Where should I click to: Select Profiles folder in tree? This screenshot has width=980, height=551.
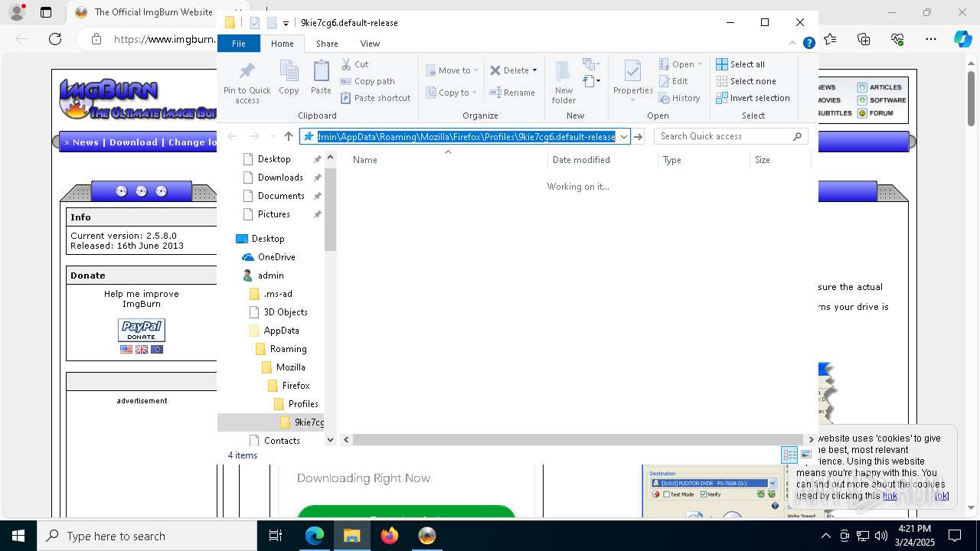tap(303, 404)
